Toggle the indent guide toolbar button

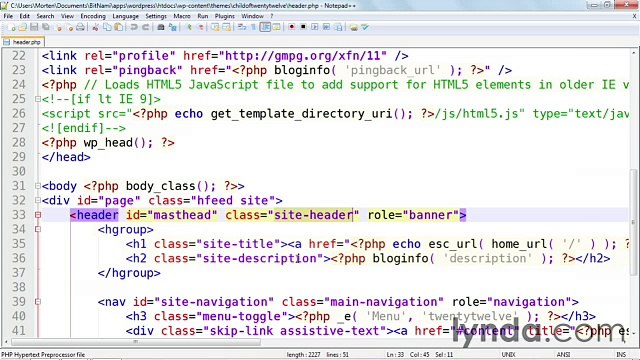pos(265,27)
